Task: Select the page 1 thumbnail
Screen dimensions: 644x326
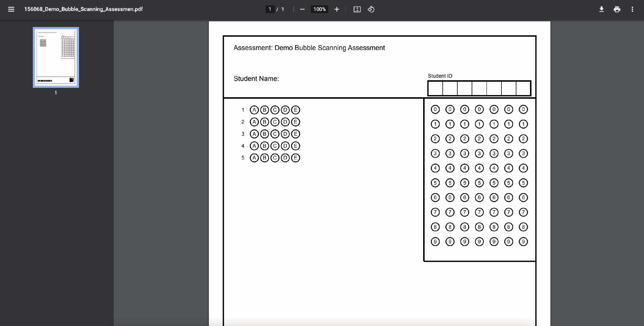Action: point(56,57)
